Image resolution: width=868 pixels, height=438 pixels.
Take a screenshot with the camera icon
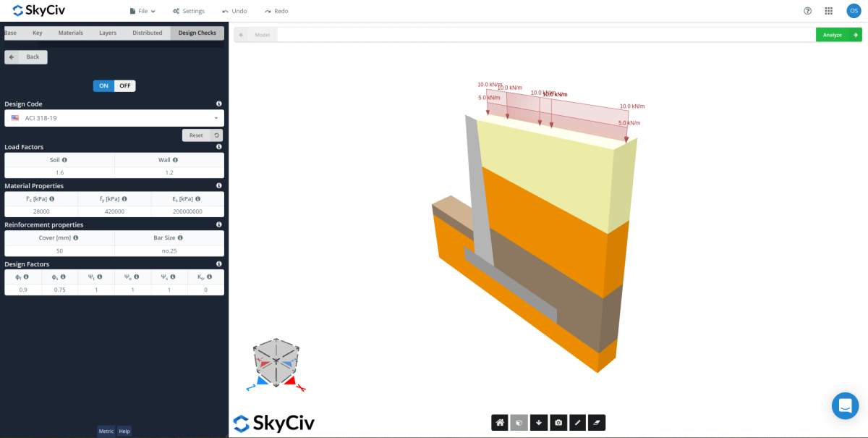[558, 422]
